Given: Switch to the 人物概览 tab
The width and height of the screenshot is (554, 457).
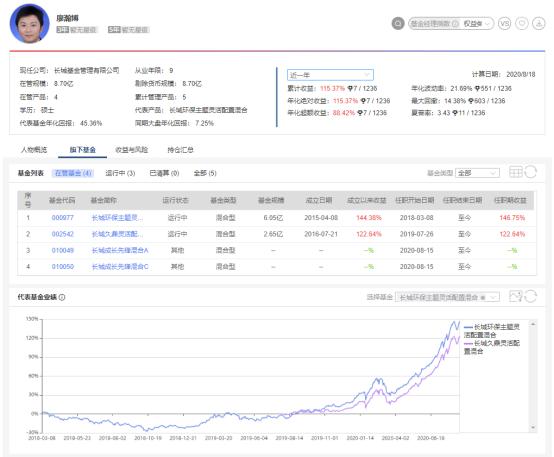Looking at the screenshot, I should 34,150.
